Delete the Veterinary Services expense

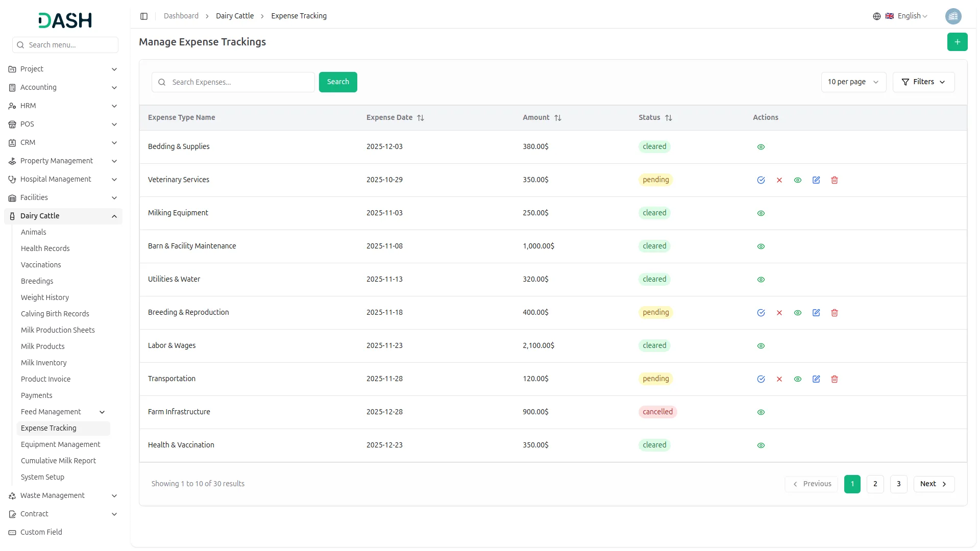834,180
